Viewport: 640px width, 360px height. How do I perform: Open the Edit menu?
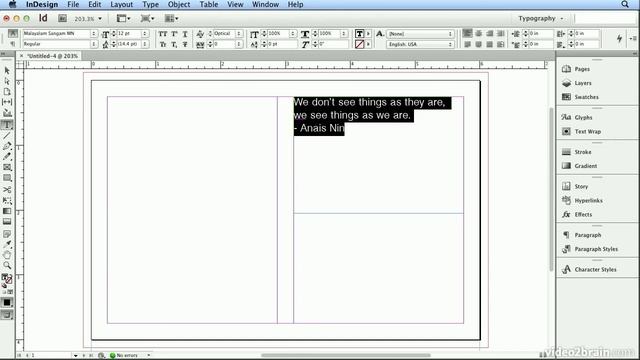coord(94,4)
